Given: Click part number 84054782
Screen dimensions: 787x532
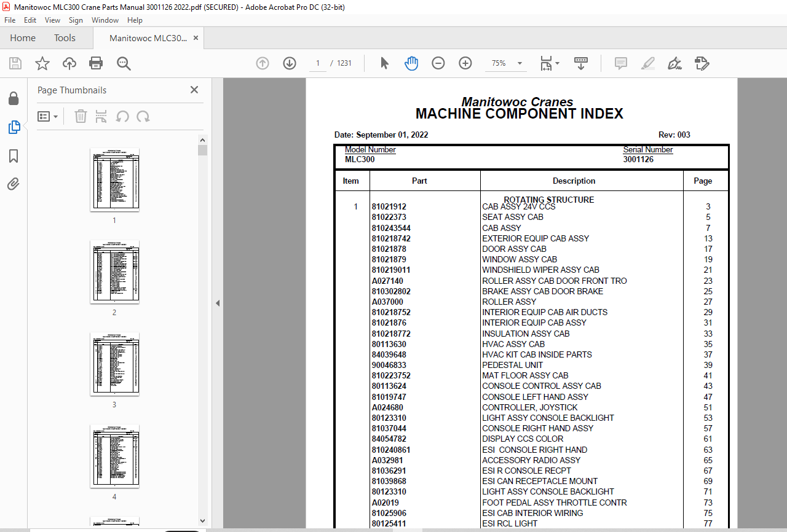Looking at the screenshot, I should 389,439.
